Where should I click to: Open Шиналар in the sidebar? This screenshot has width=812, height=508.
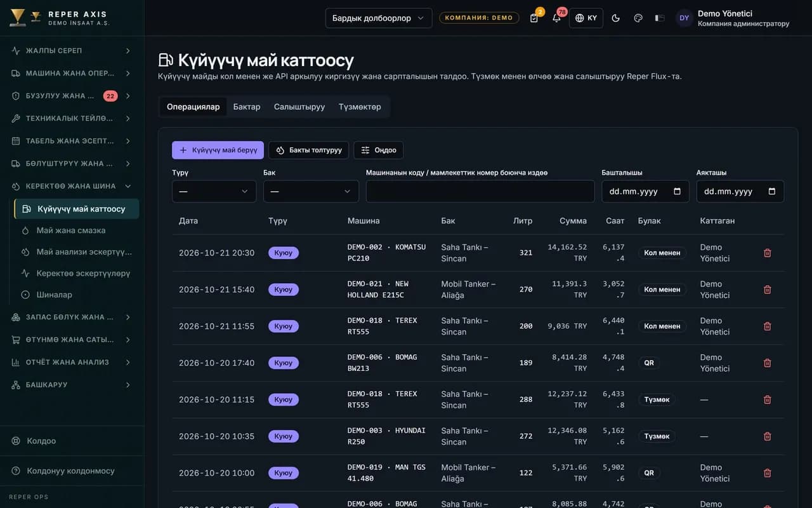point(76,295)
